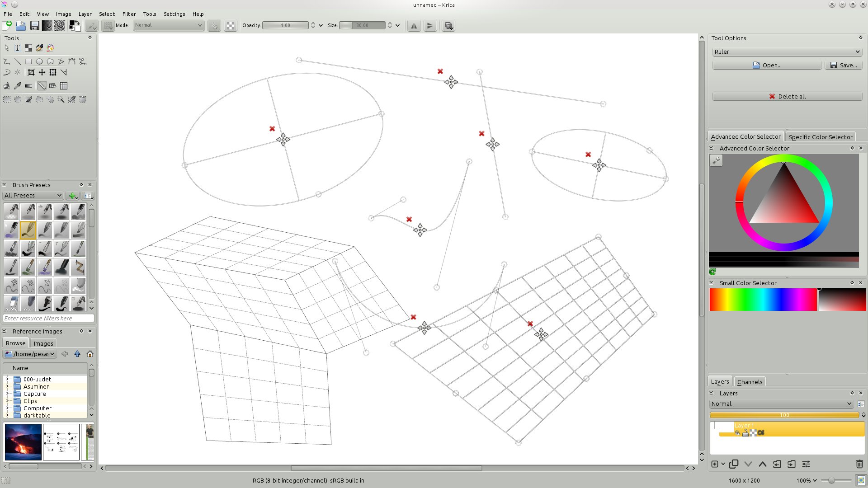868x488 pixels.
Task: Select the Elliptical selection tool
Action: (18, 99)
